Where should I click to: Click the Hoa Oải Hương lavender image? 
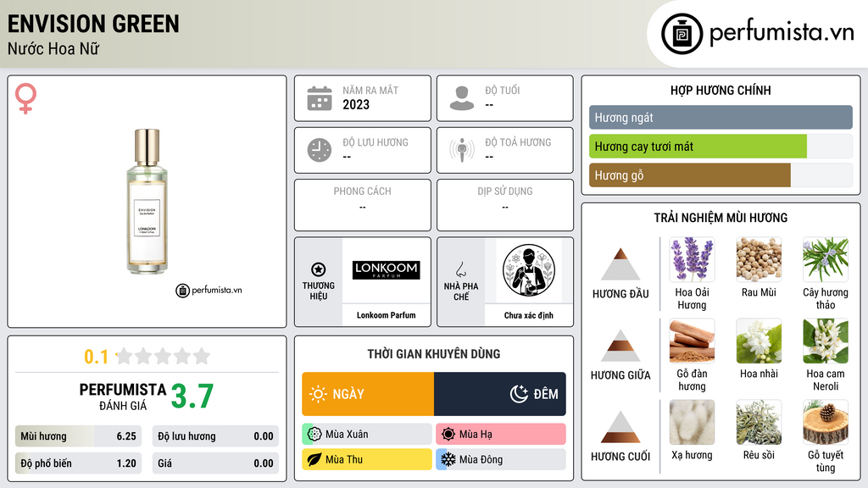point(692,259)
